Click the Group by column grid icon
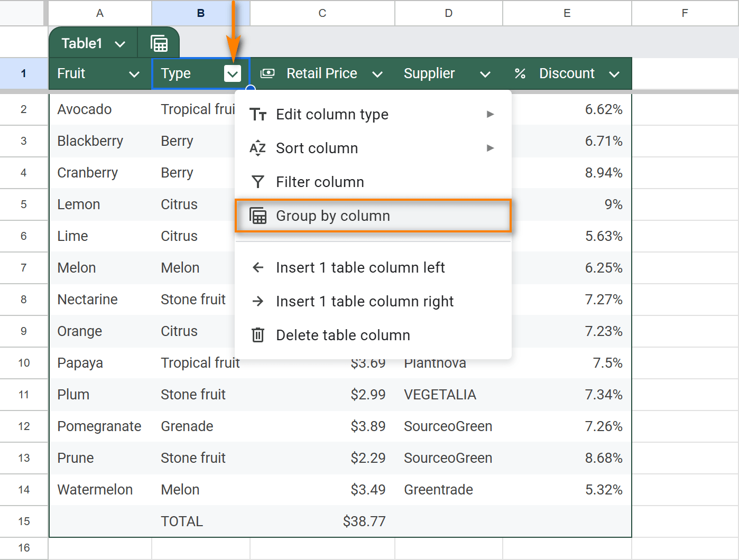This screenshot has width=739, height=560. point(257,216)
